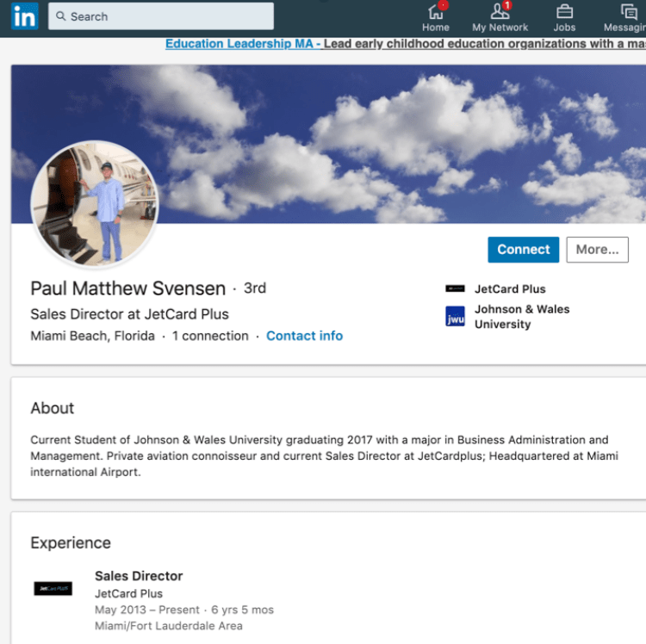Open the Sales Director position title
The width and height of the screenshot is (646, 644).
pos(139,576)
